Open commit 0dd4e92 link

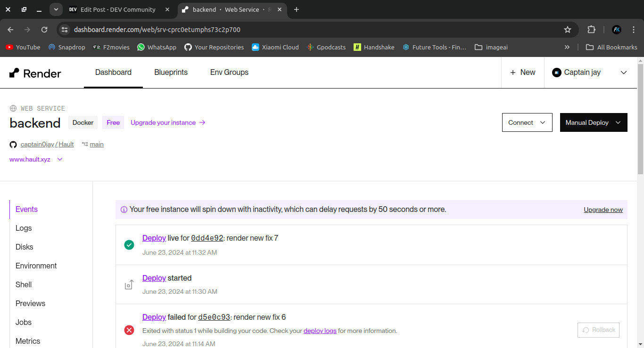(207, 238)
